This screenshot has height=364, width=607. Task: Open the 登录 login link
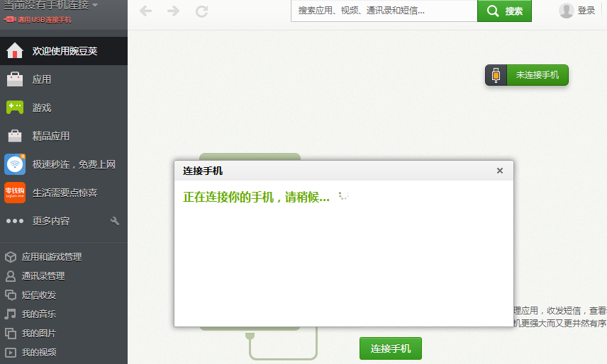coord(586,11)
